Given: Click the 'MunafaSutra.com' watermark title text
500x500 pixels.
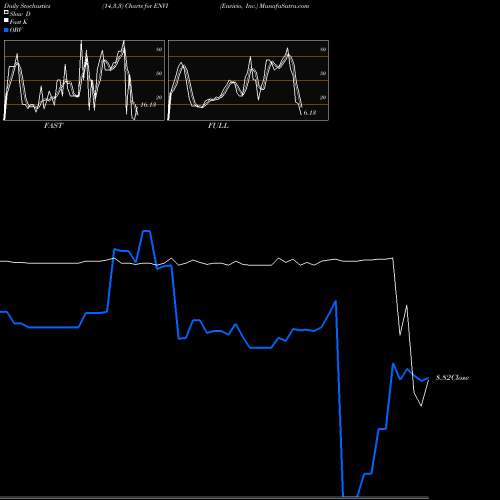Looking at the screenshot, I should (x=284, y=6).
